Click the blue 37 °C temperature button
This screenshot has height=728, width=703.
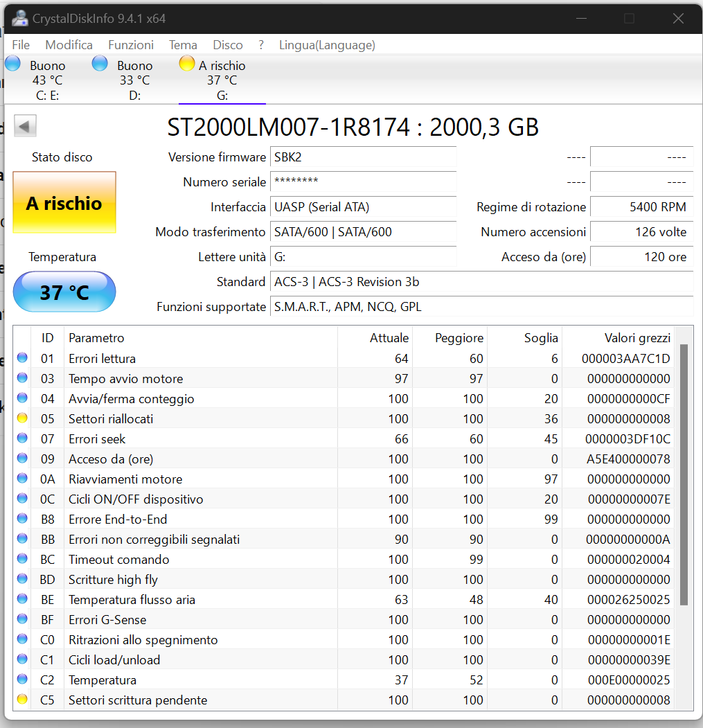click(64, 292)
